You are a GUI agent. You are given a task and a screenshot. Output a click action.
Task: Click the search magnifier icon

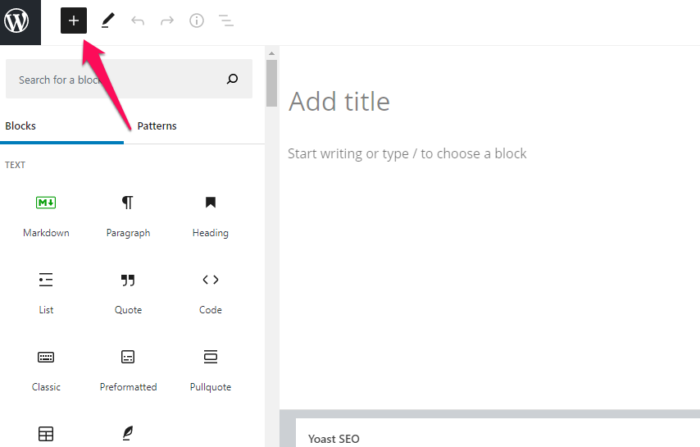click(x=232, y=79)
